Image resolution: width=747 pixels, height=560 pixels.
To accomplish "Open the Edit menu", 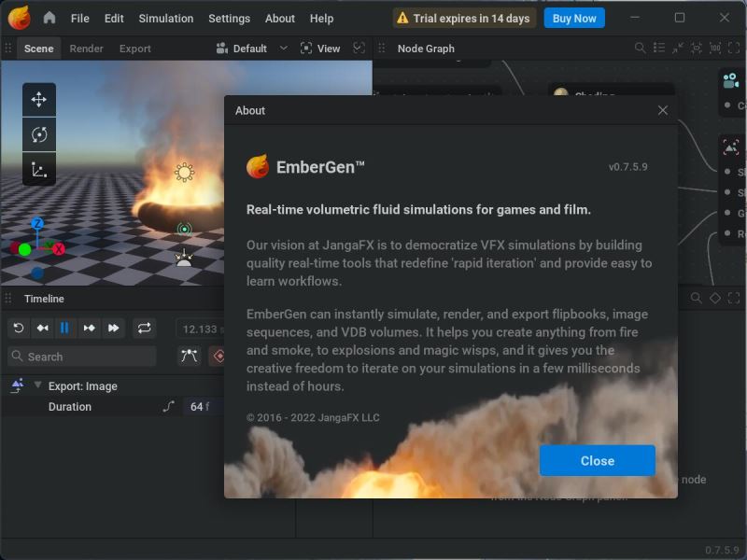I will click(114, 19).
